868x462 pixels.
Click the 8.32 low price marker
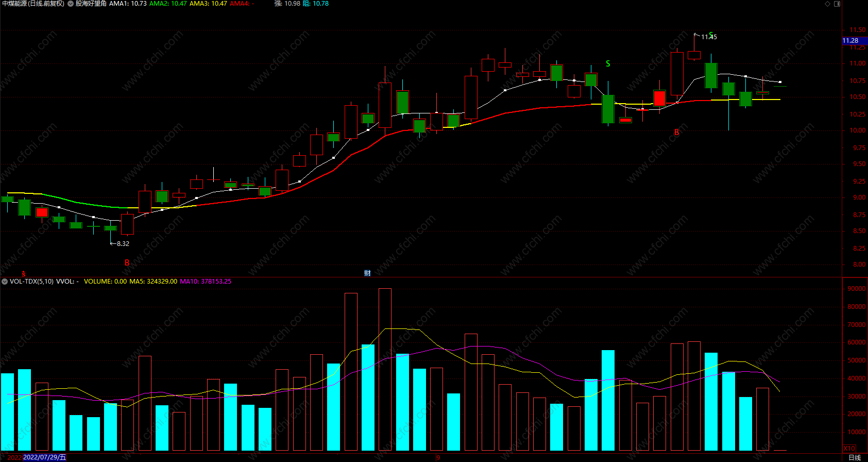coord(123,244)
